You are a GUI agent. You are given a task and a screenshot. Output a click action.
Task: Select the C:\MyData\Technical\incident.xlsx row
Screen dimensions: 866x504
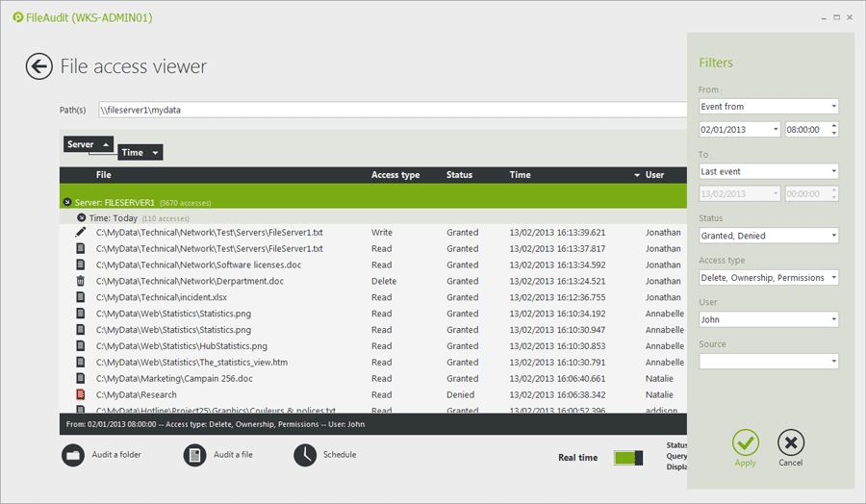373,297
